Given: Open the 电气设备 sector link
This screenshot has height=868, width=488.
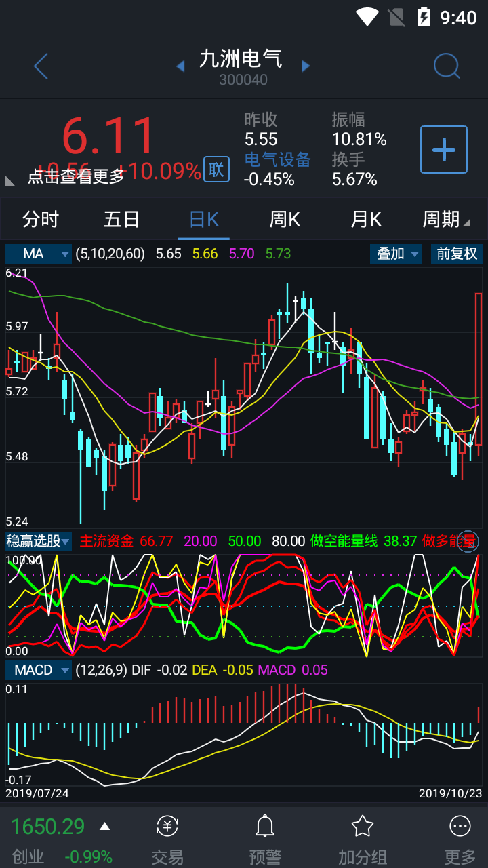Looking at the screenshot, I should point(278,159).
